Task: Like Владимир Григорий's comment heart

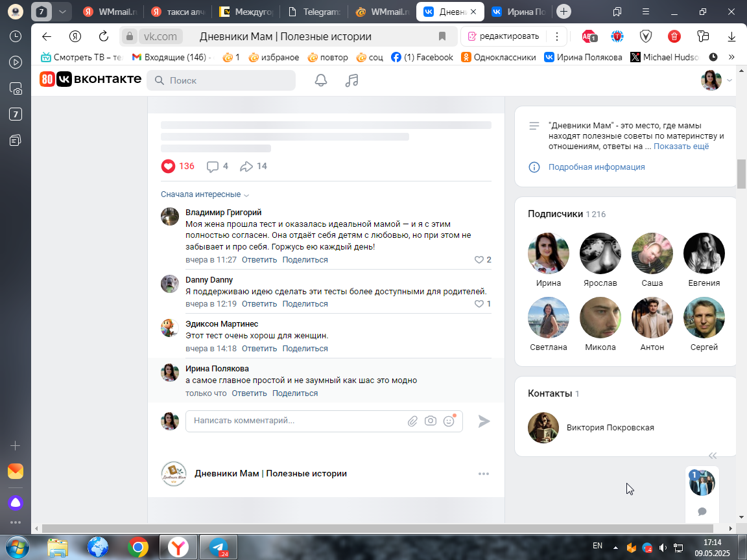Action: pyautogui.click(x=479, y=259)
